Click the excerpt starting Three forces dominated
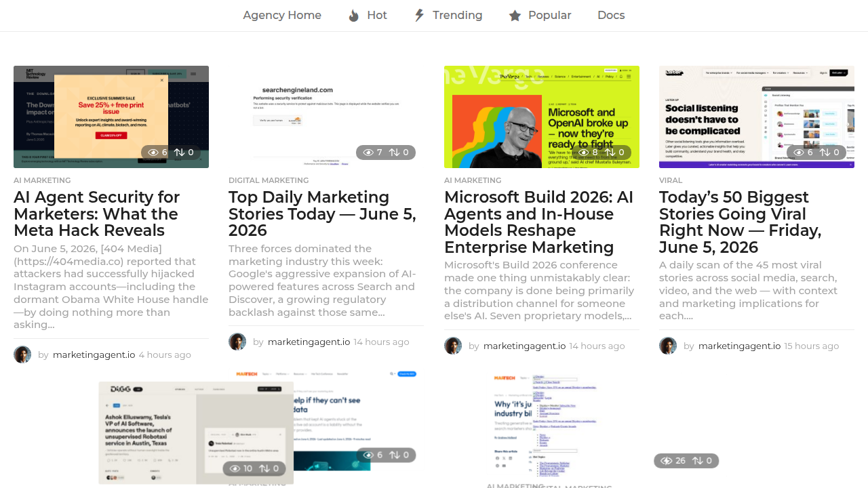 coord(323,281)
